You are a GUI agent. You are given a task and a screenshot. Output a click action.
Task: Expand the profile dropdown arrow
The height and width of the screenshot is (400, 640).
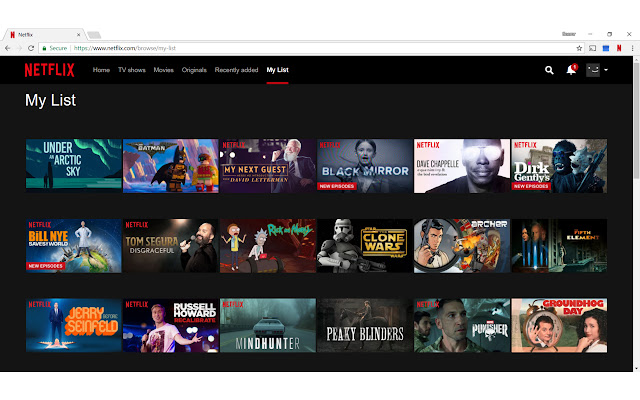click(606, 70)
